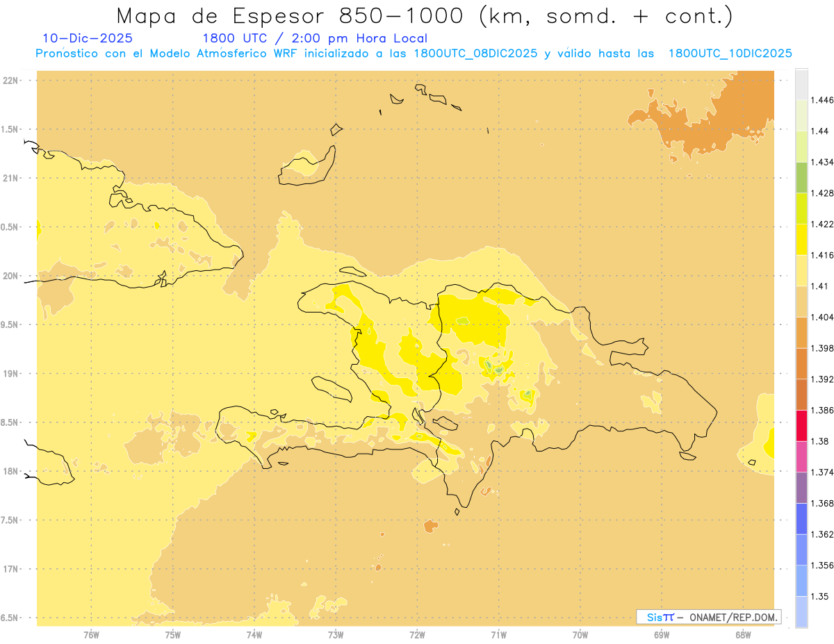This screenshot has width=834, height=644.
Task: Choose the yellow-green swatch between 1.422 and 1.428
Action: point(801,208)
